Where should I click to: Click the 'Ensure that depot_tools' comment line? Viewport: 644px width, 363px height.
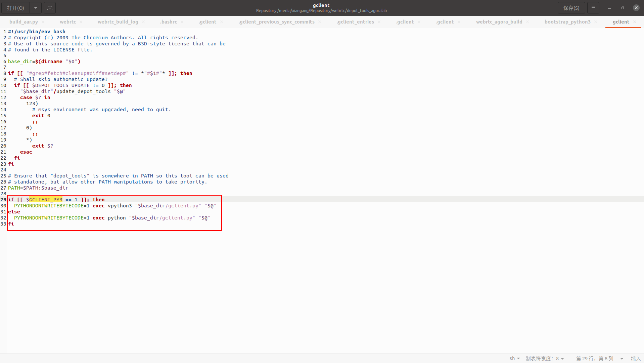coord(118,176)
